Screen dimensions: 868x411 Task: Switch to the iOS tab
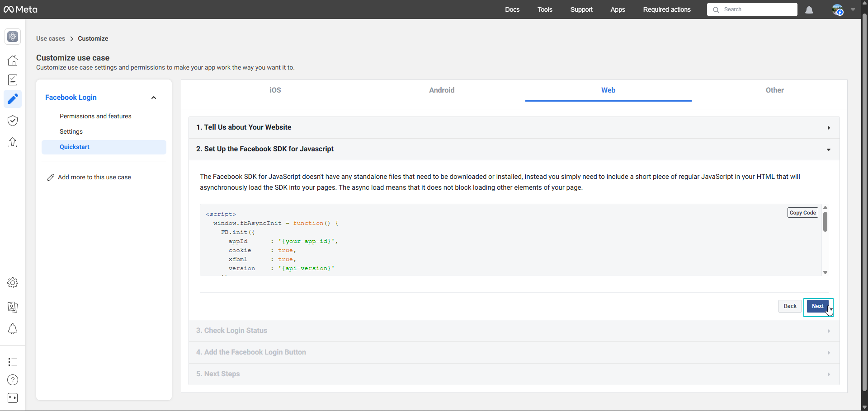click(275, 90)
